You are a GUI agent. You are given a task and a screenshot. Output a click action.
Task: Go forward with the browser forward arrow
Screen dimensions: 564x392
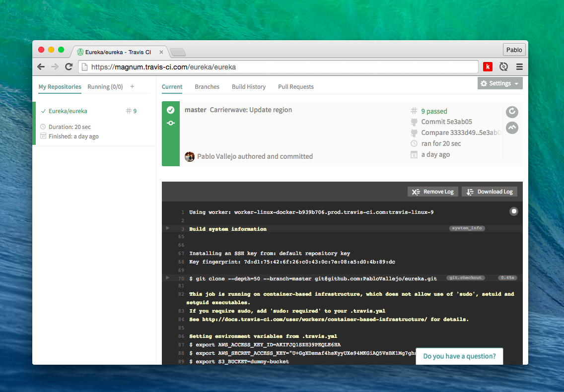point(55,67)
